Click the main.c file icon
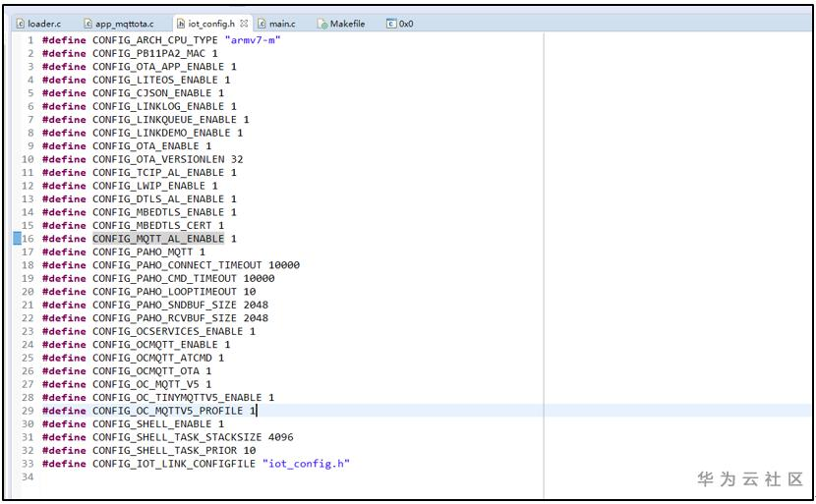The image size is (816, 504). click(x=262, y=24)
